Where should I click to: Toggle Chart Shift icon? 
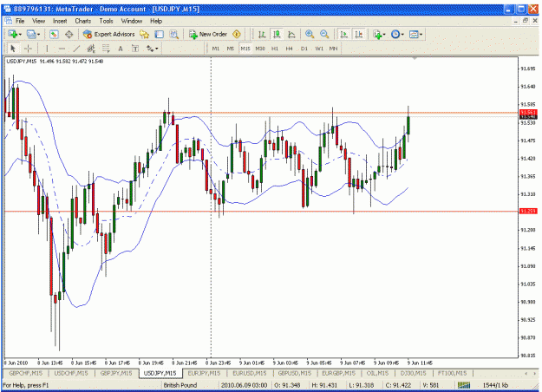point(359,34)
